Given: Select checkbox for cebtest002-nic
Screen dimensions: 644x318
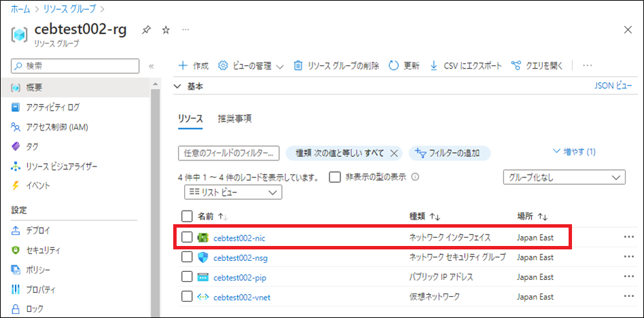Looking at the screenshot, I should pyautogui.click(x=187, y=237).
